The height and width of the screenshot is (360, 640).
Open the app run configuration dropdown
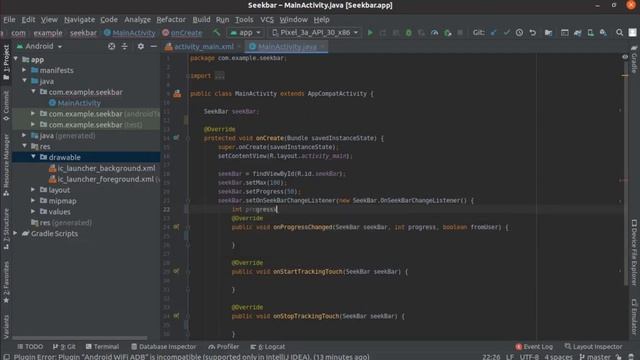tap(245, 33)
